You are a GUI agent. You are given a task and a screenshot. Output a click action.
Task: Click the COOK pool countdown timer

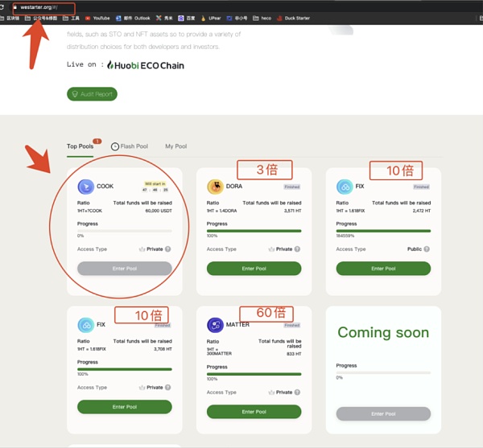pos(155,190)
